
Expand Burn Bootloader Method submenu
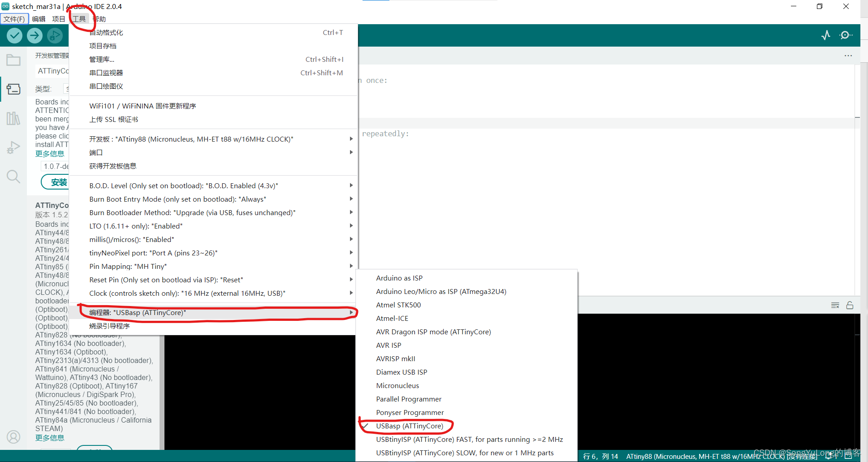[213, 212]
